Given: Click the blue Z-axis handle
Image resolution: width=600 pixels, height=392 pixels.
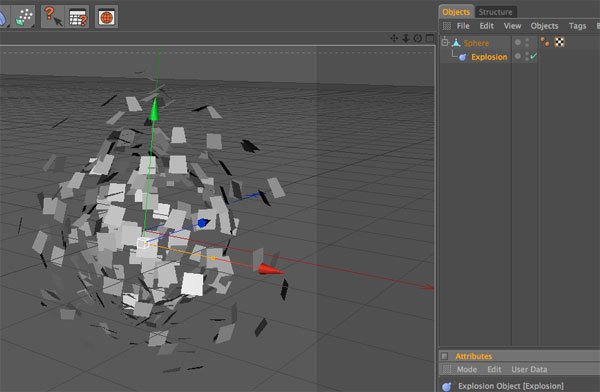Looking at the screenshot, I should tap(203, 222).
